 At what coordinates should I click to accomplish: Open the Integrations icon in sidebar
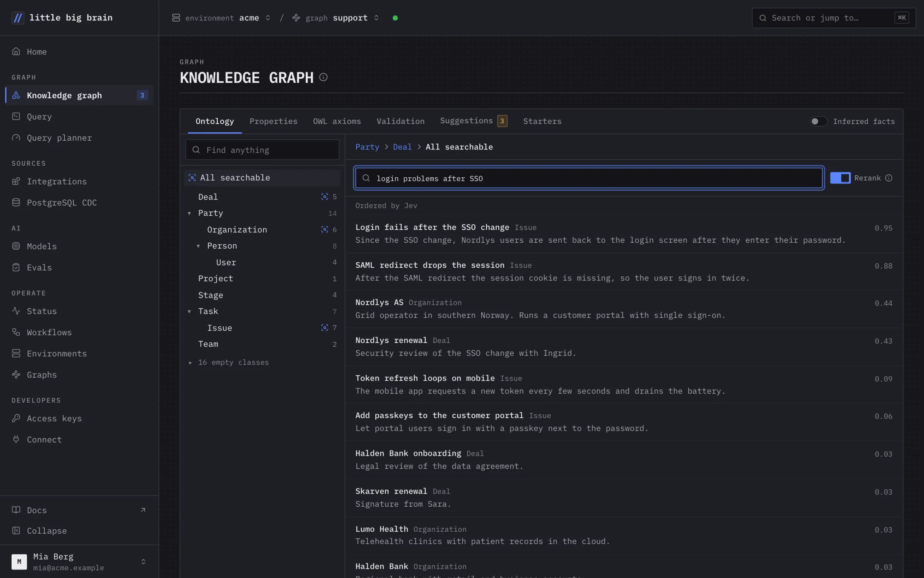click(16, 181)
